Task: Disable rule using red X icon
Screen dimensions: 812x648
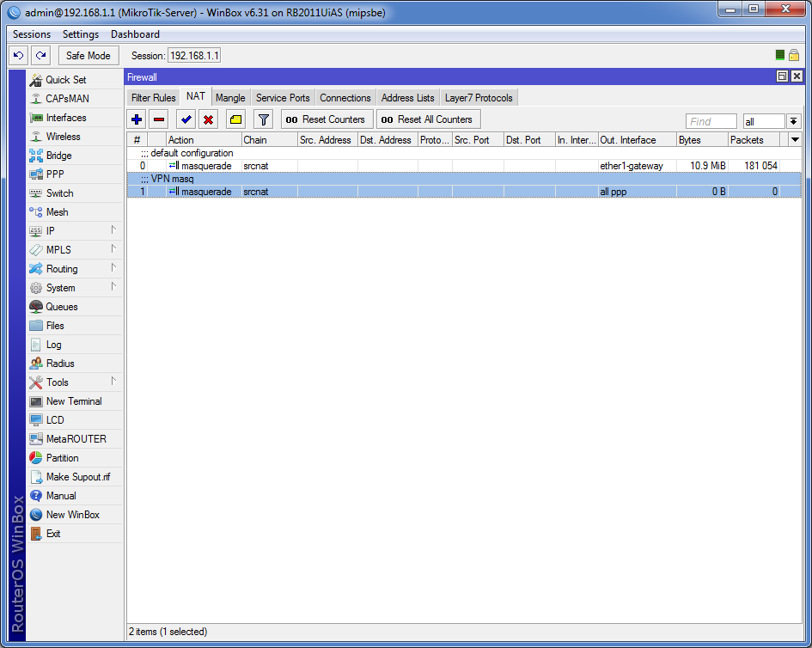Action: coord(208,119)
